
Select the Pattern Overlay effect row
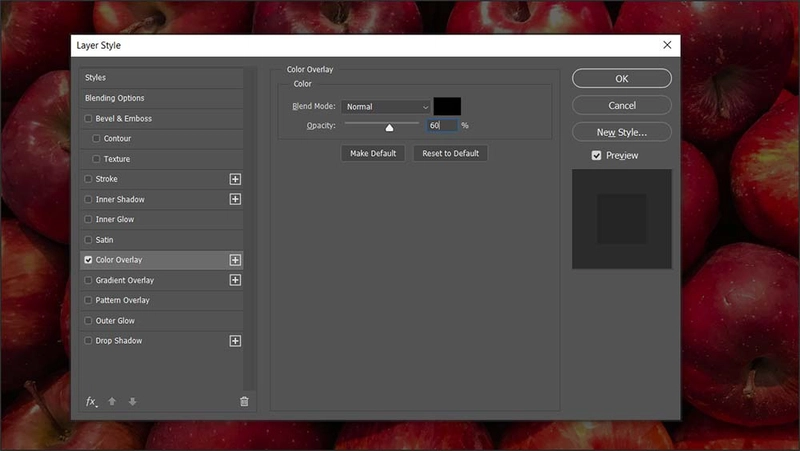click(161, 300)
